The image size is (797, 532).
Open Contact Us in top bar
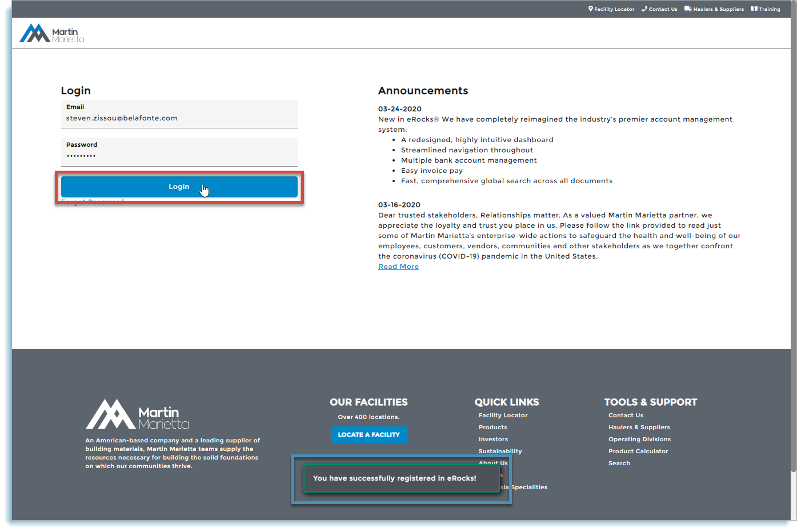tap(663, 9)
